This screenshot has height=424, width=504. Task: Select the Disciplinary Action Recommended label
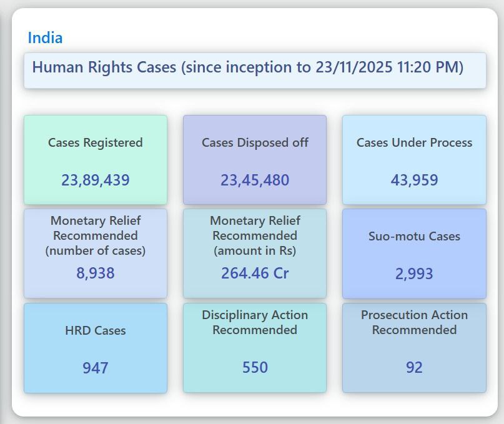click(x=255, y=322)
